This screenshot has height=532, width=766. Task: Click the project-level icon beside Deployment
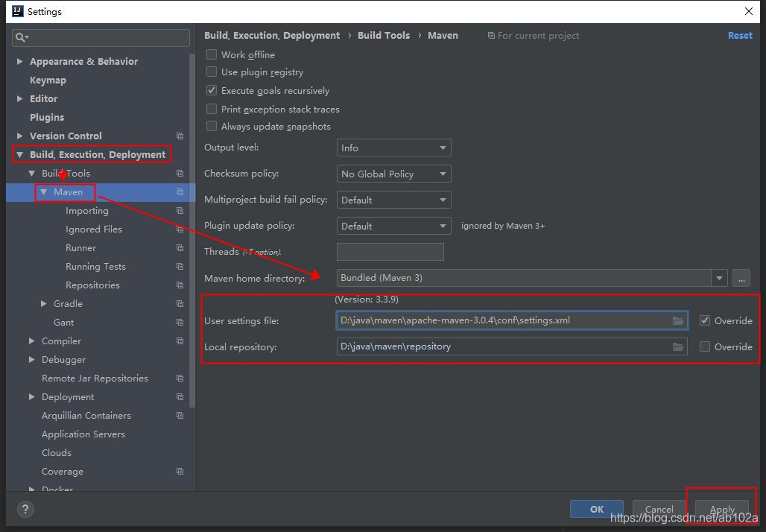coord(180,396)
